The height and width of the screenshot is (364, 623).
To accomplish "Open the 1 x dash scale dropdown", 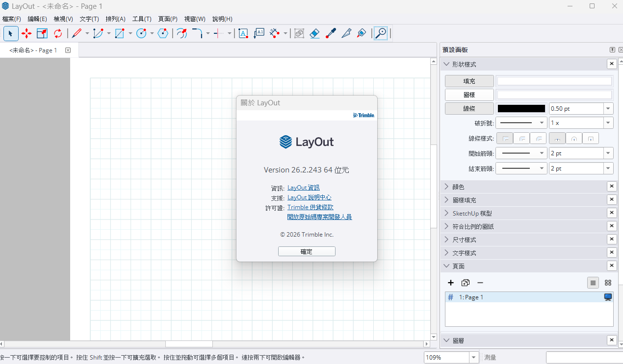I will [x=608, y=123].
